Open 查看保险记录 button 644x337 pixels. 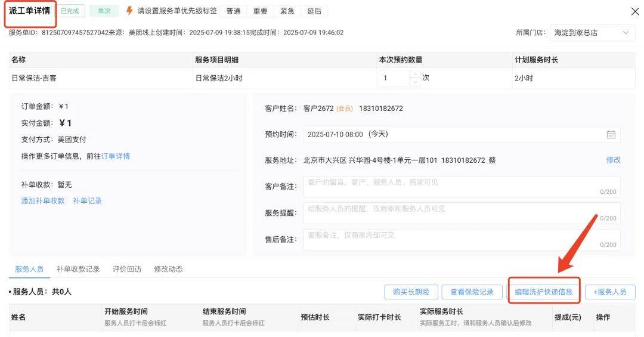(x=472, y=292)
